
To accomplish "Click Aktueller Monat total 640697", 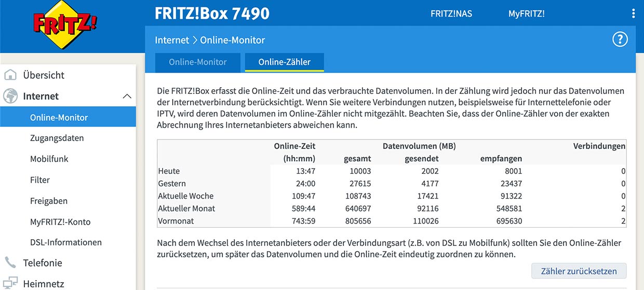I will tap(358, 209).
